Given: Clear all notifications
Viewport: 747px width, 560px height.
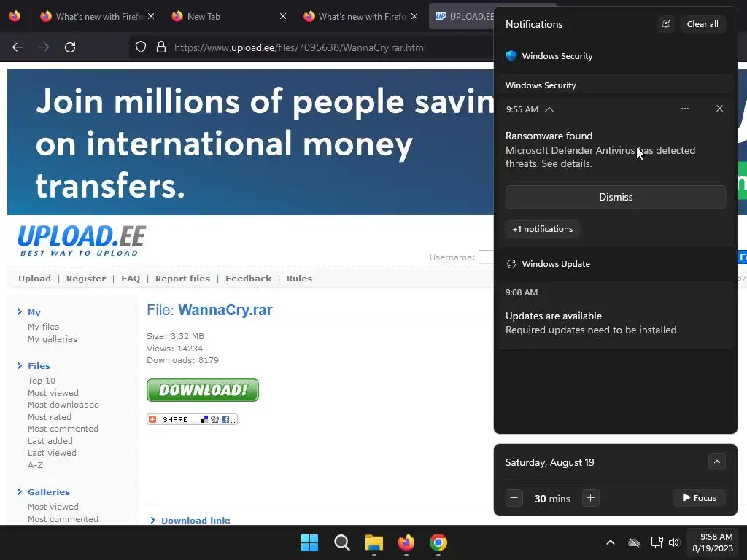Looking at the screenshot, I should click(x=703, y=24).
